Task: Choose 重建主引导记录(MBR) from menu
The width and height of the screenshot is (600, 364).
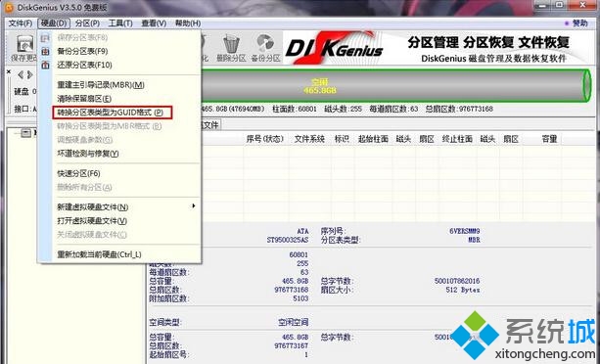Action: point(101,85)
